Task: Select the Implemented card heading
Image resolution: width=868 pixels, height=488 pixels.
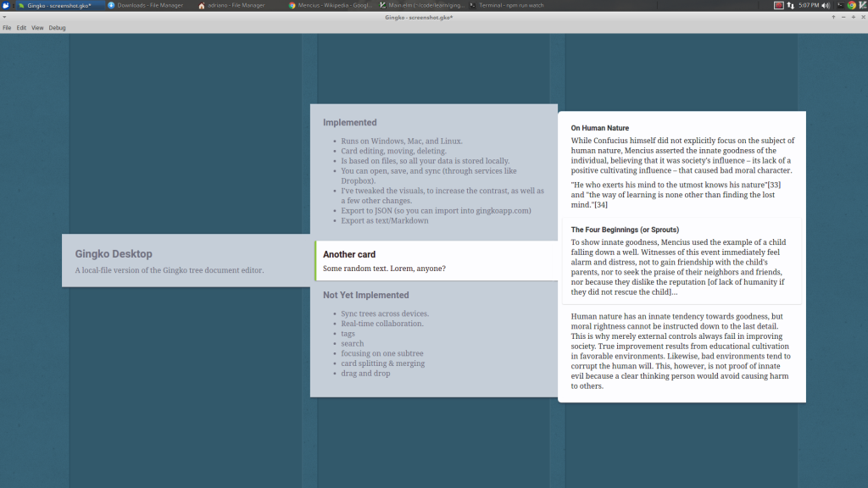Action: tap(350, 122)
